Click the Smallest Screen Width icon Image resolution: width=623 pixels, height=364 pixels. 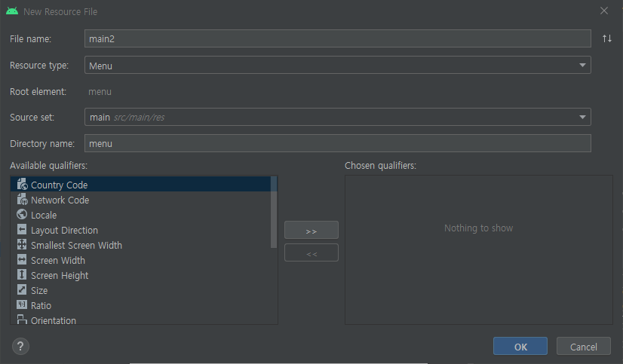pyautogui.click(x=22, y=244)
